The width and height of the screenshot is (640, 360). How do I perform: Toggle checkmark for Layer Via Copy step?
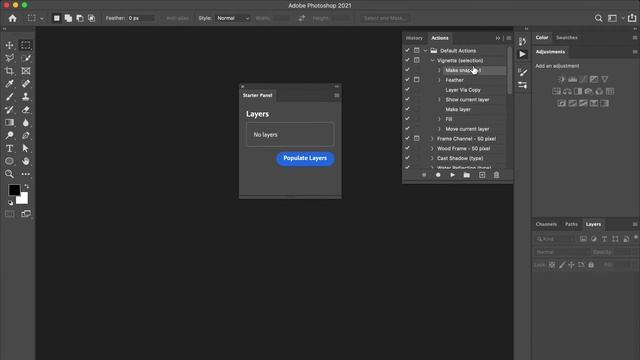tap(407, 90)
